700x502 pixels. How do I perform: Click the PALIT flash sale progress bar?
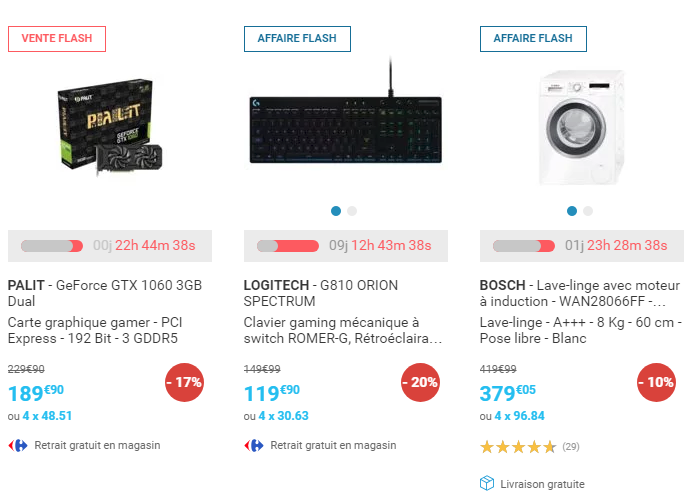pyautogui.click(x=52, y=245)
